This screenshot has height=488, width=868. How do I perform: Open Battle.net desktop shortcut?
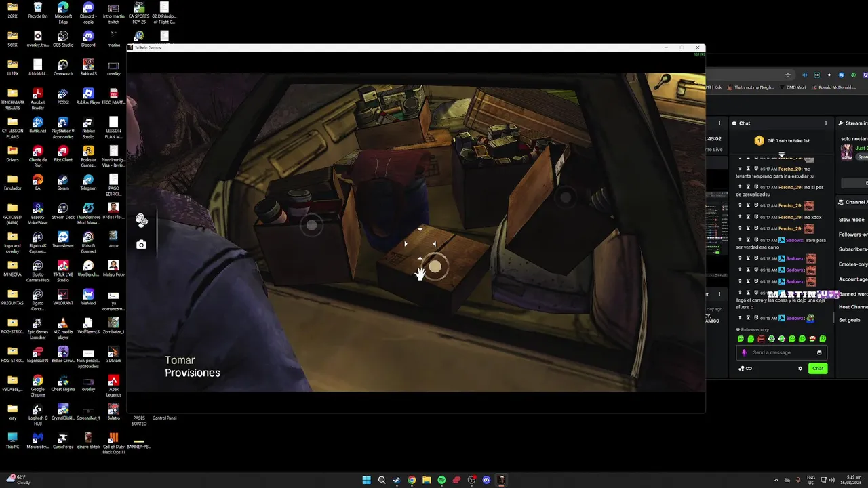(x=37, y=125)
